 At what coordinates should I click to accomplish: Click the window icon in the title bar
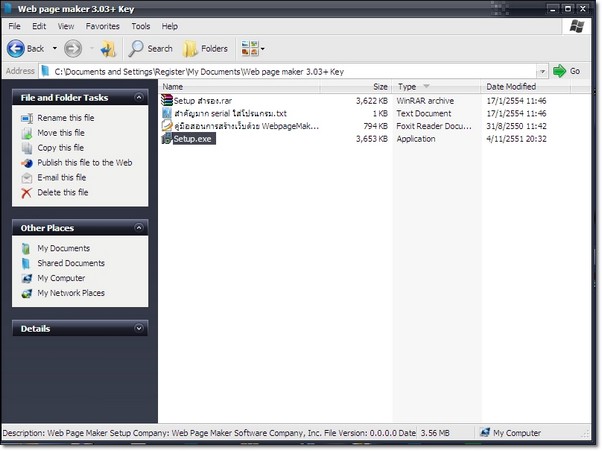[x=8, y=8]
